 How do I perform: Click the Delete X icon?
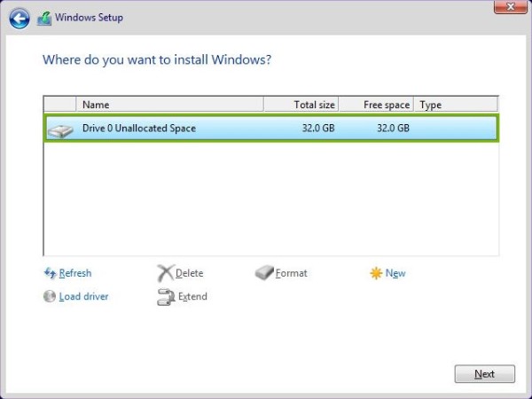tap(166, 273)
